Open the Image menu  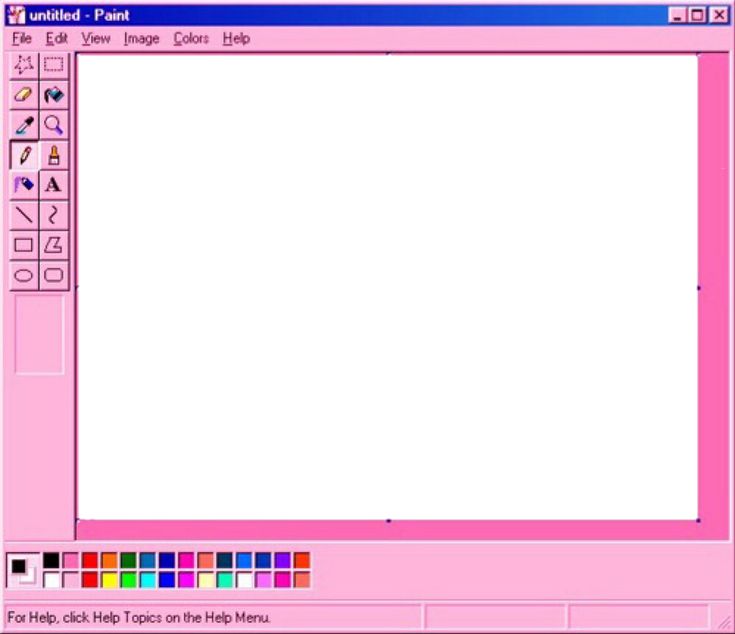pos(142,38)
